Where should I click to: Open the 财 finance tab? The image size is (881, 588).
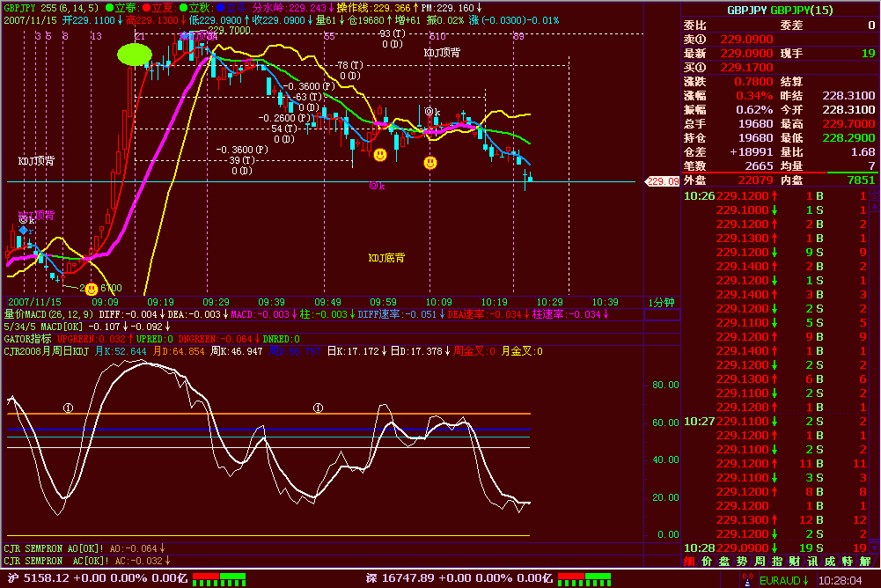pos(795,561)
